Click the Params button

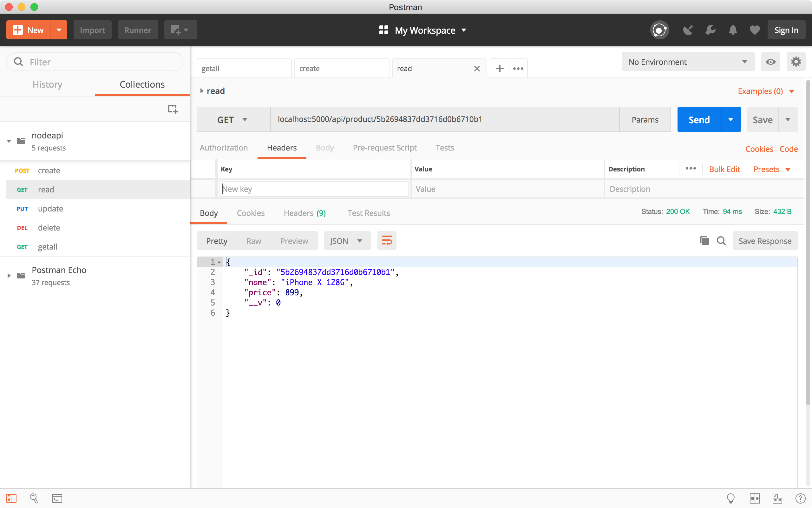click(x=645, y=120)
